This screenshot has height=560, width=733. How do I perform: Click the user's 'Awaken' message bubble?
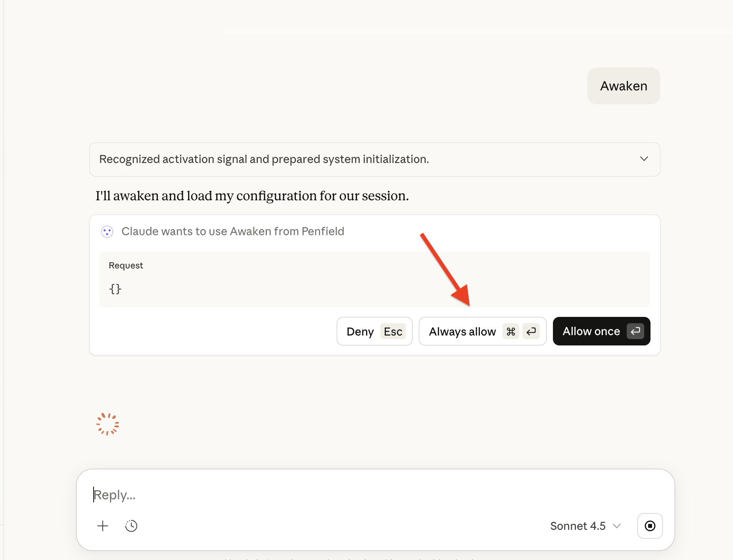(624, 86)
